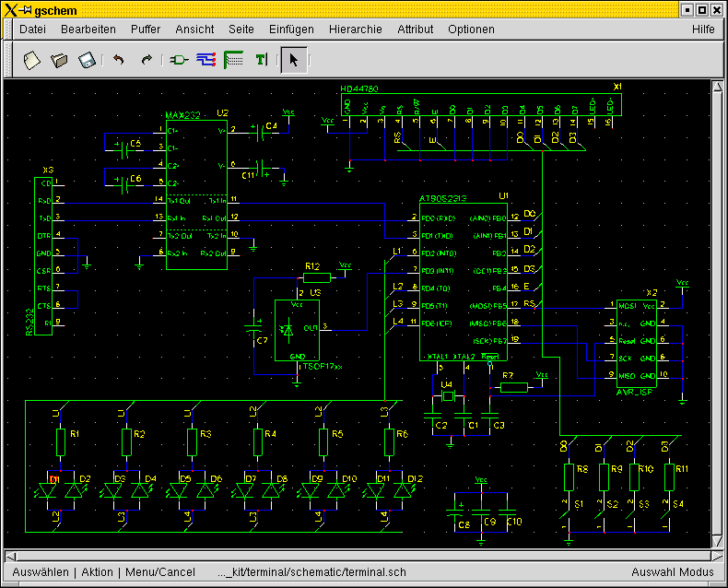Undo the last action
The width and height of the screenshot is (728, 588).
click(118, 60)
